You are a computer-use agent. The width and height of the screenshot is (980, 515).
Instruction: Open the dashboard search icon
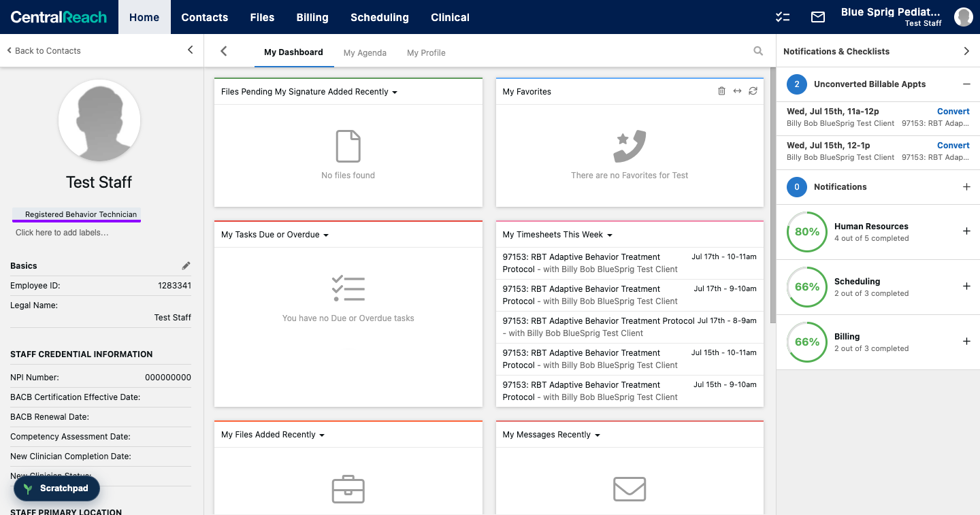click(758, 51)
